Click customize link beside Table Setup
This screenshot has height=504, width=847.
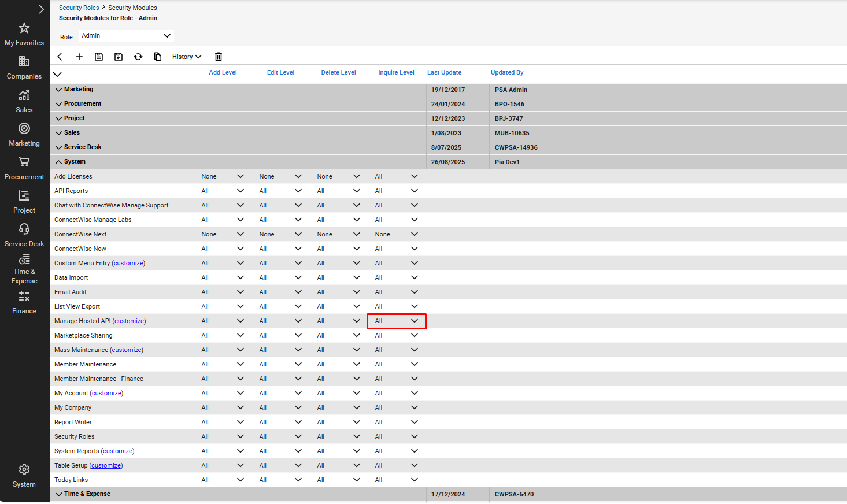coord(106,466)
